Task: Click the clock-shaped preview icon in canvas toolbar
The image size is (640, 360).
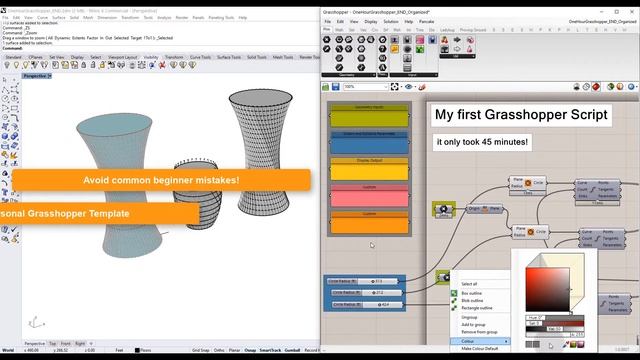Action: pos(586,87)
